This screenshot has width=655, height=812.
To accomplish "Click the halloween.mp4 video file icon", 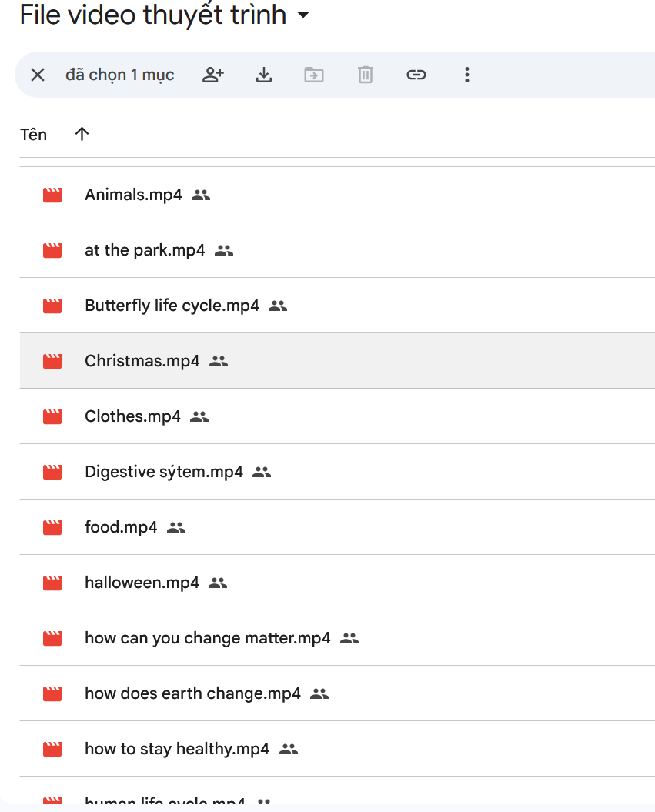I will tap(52, 583).
